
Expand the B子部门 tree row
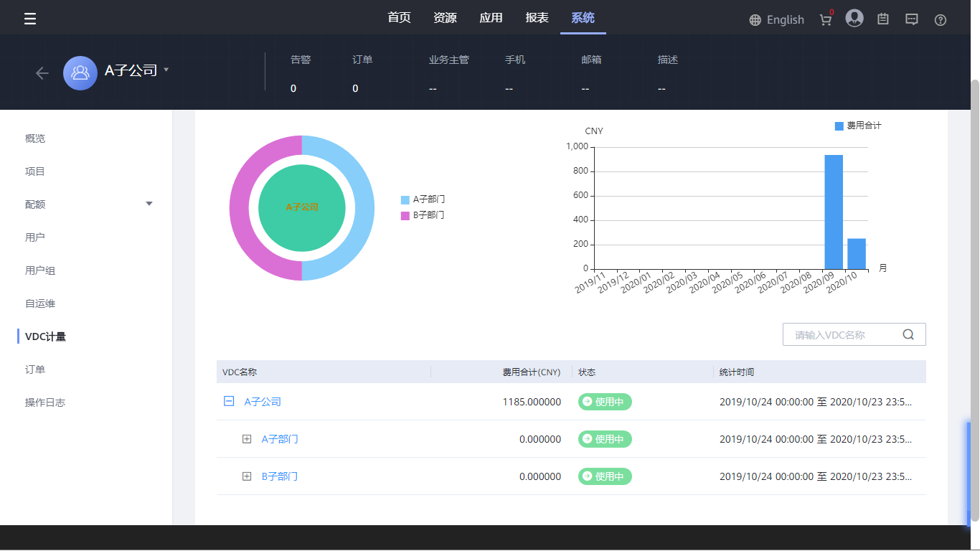(x=247, y=476)
